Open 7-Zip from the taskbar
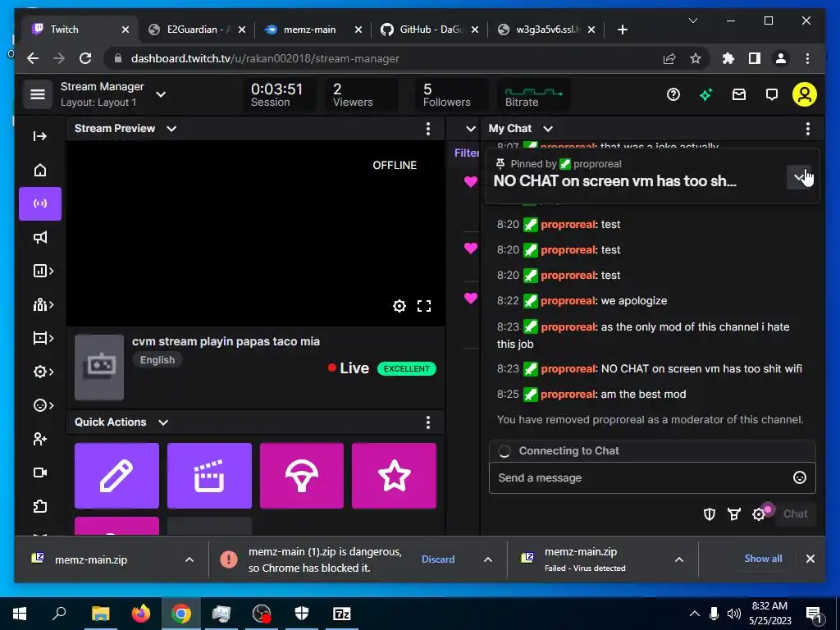This screenshot has height=630, width=840. tap(342, 614)
